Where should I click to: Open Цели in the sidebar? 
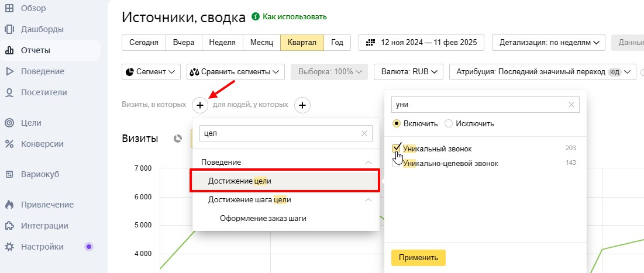31,123
